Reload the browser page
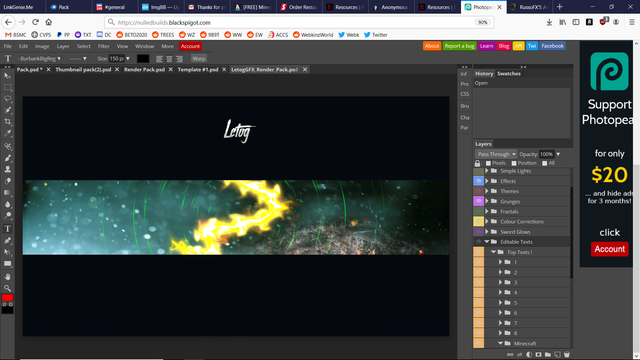 click(x=36, y=22)
